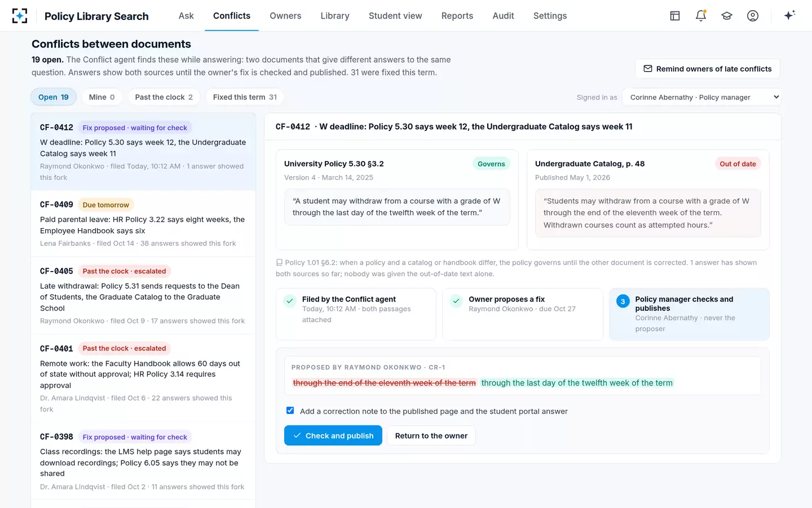Show Fixed this term filter
This screenshot has height=508, width=812.
coord(245,97)
